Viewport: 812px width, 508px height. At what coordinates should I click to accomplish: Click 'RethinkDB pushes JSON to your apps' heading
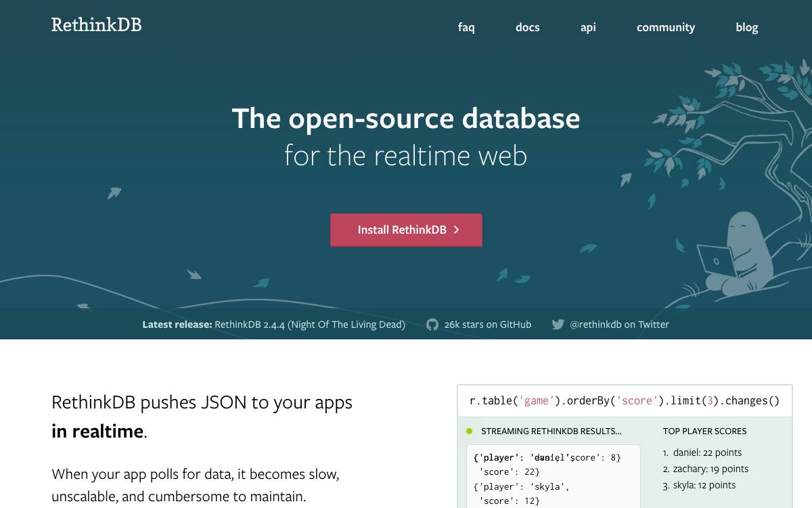click(202, 402)
